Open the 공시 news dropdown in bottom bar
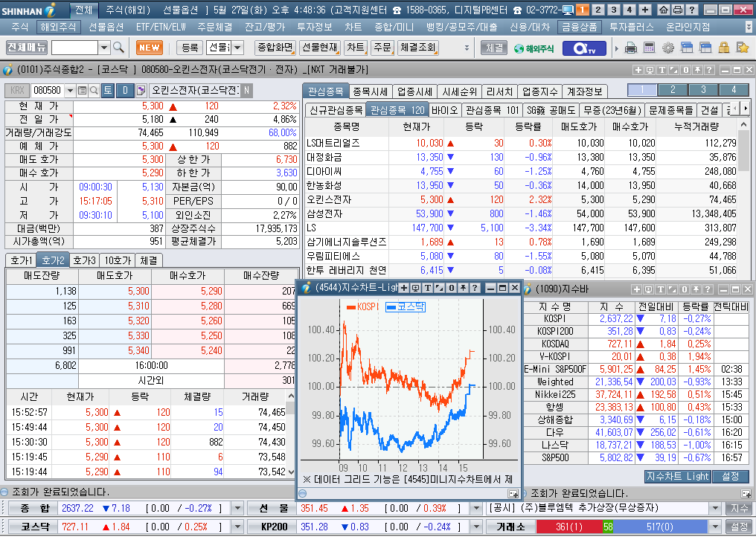 (715, 508)
